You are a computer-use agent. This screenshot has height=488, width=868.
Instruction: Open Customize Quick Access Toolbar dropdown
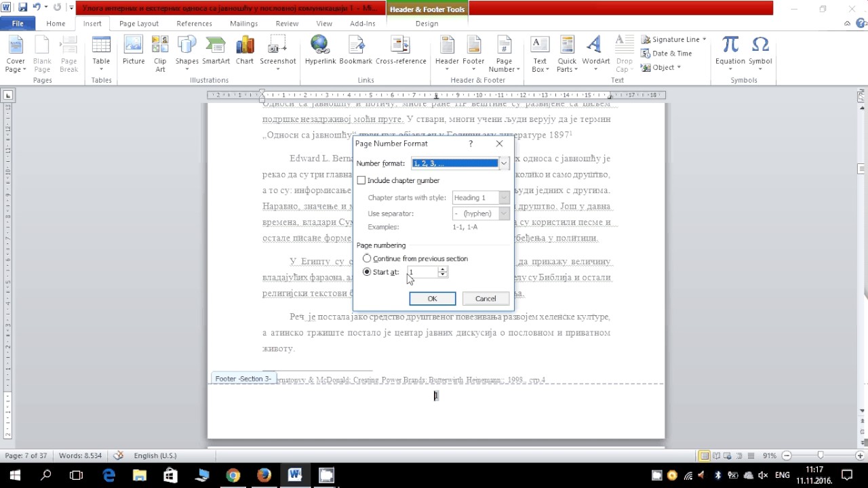(x=71, y=8)
